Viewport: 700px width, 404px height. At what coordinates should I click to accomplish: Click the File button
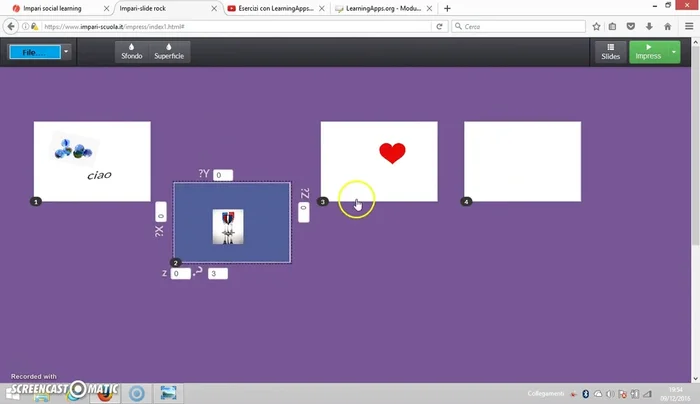(33, 51)
